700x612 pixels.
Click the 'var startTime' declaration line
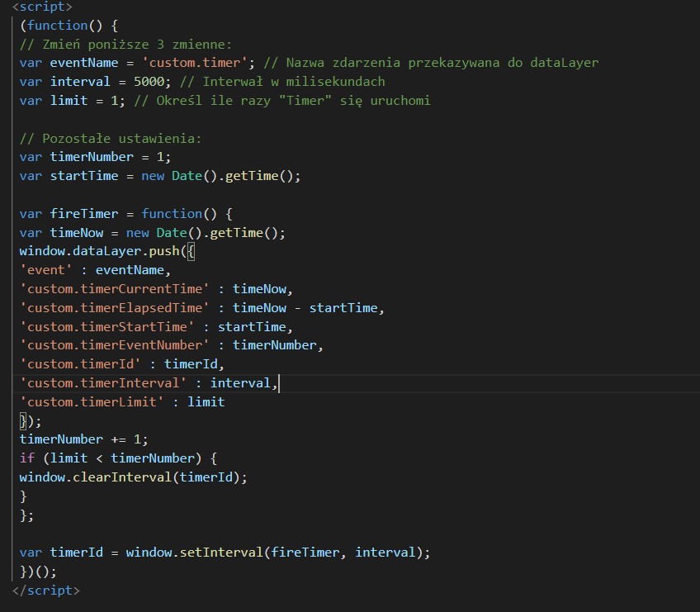(160, 176)
